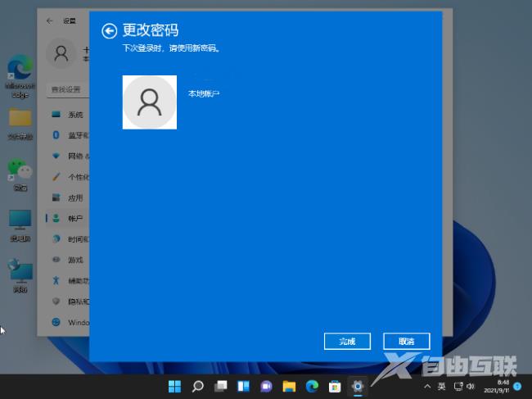Open 辅助功能 (Accessibility) in Settings sidebar
The width and height of the screenshot is (532, 399).
coord(68,281)
